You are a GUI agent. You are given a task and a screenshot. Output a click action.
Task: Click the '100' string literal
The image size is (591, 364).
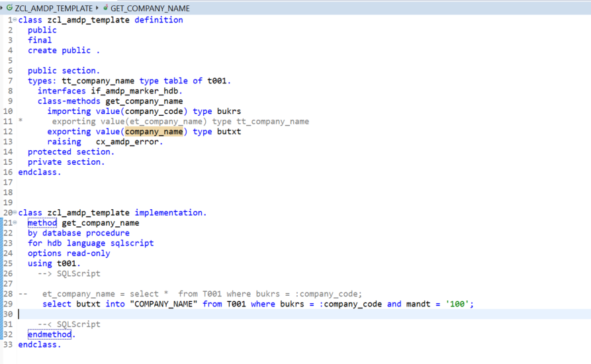click(457, 304)
